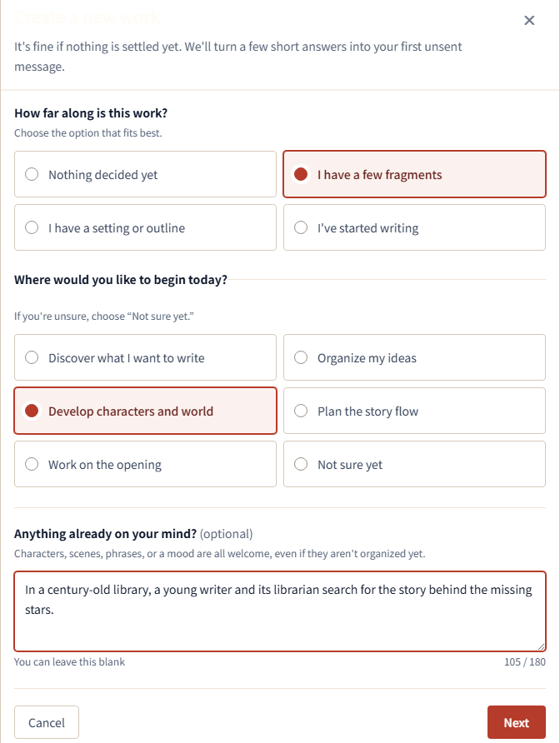Click inside the 'Anything already on your mind' textarea
The image size is (560, 743).
pos(280,611)
